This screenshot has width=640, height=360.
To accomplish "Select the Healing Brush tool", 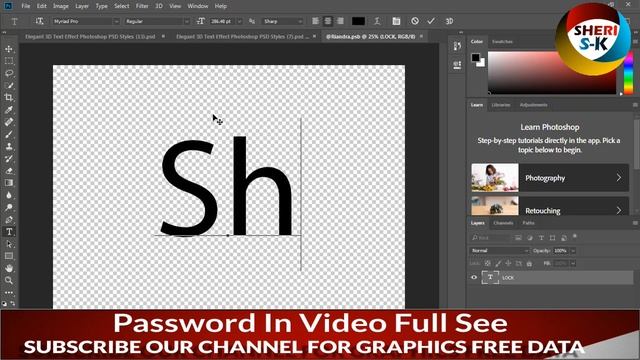I will (9, 122).
